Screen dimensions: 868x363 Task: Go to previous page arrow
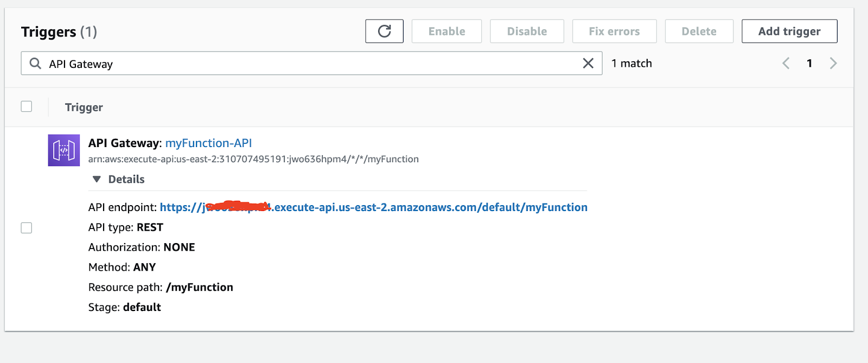(786, 63)
